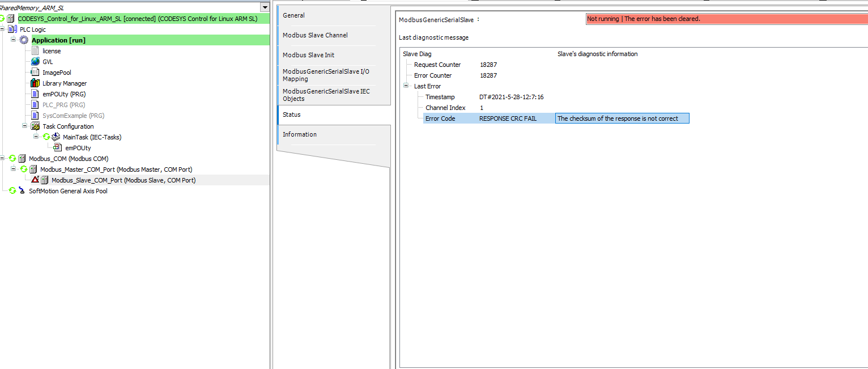Open the Library Manager via its books icon
Screen dimensions: 868x369
point(35,83)
